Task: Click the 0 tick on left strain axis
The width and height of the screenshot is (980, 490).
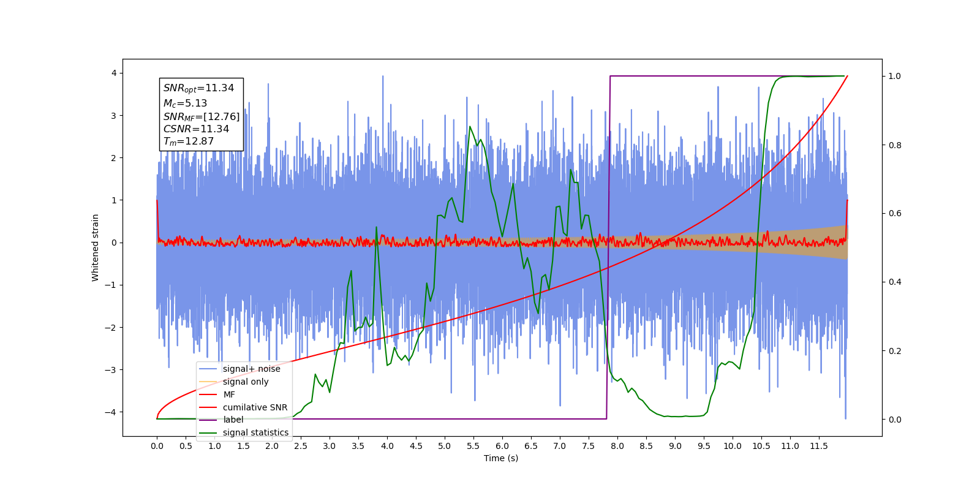Action: click(113, 243)
